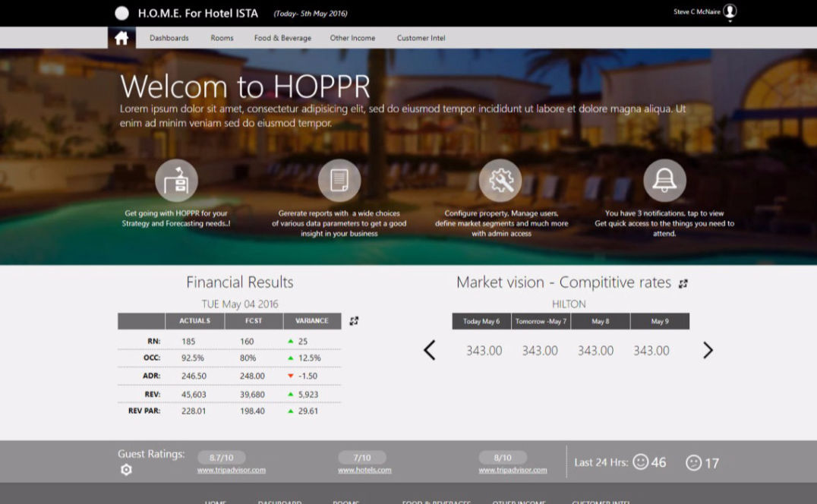Click the ADR forecast value 248.00
The height and width of the screenshot is (504, 817).
[252, 376]
